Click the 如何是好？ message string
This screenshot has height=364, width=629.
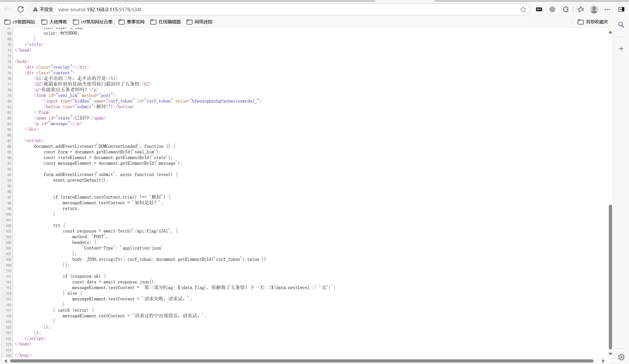coord(146,203)
